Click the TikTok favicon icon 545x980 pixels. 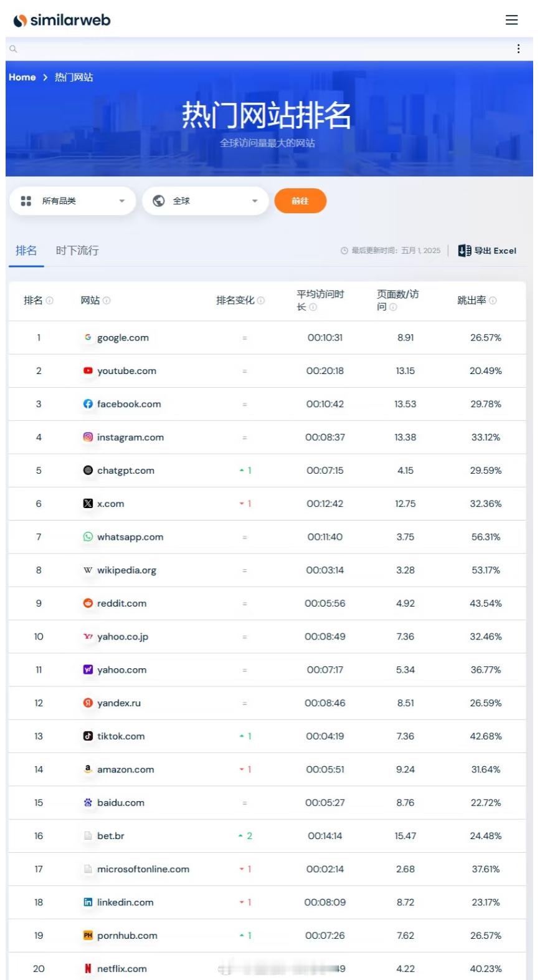pyautogui.click(x=88, y=736)
